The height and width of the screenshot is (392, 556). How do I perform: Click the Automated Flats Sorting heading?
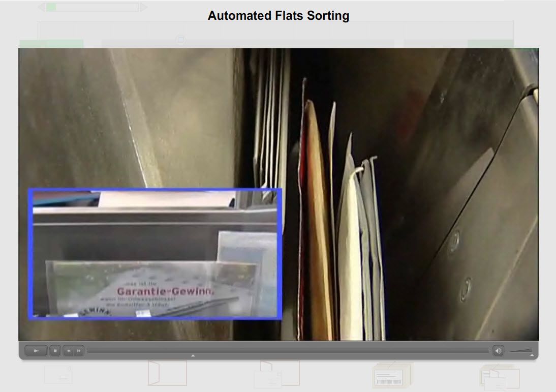pyautogui.click(x=279, y=16)
